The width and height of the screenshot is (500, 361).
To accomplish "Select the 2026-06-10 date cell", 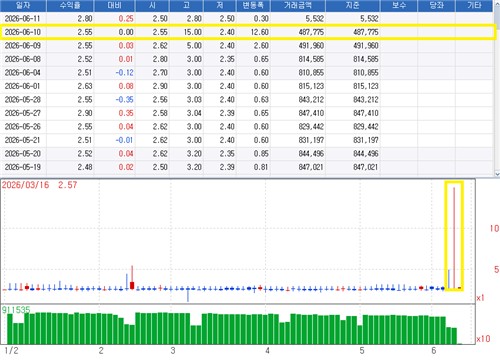I will point(23,32).
